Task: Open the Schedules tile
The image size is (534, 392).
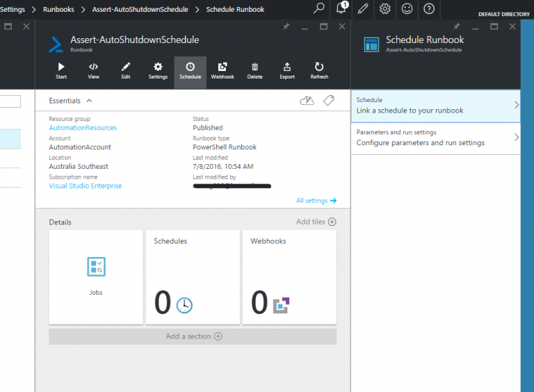Action: (193, 277)
